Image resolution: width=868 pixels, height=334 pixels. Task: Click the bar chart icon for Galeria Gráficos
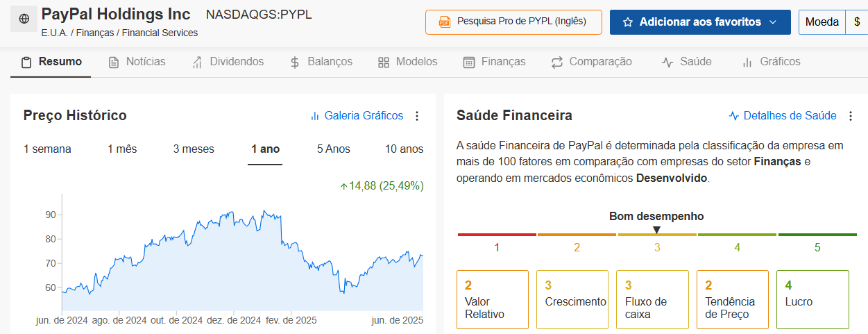pos(315,116)
